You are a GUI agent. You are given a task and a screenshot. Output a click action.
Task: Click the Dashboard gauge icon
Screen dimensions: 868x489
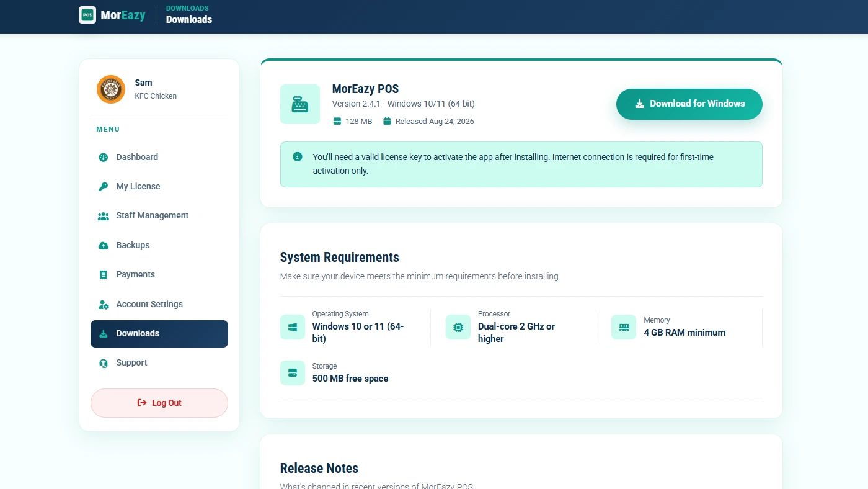(104, 158)
